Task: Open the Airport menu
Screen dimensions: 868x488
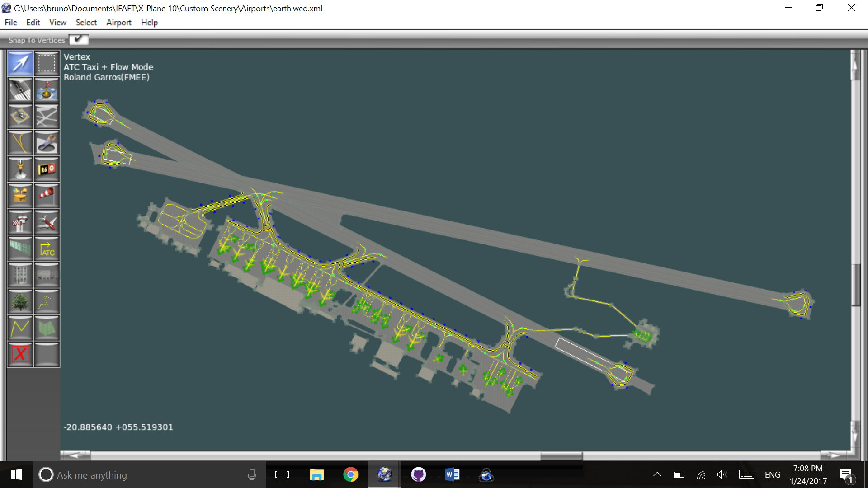Action: pyautogui.click(x=118, y=23)
